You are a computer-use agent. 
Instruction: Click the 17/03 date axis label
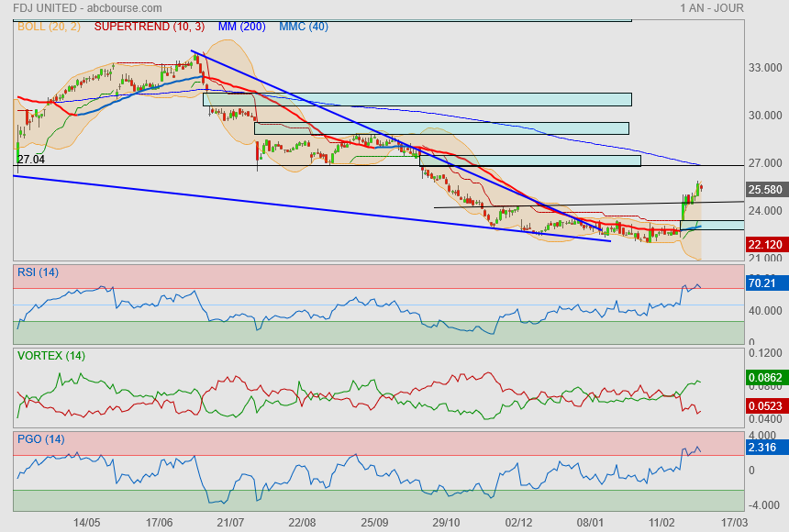coord(734,523)
